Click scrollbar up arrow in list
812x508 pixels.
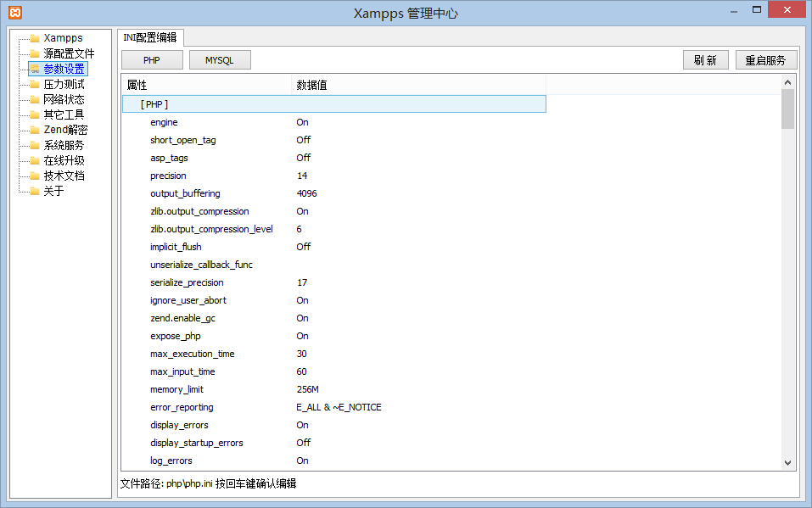point(787,82)
